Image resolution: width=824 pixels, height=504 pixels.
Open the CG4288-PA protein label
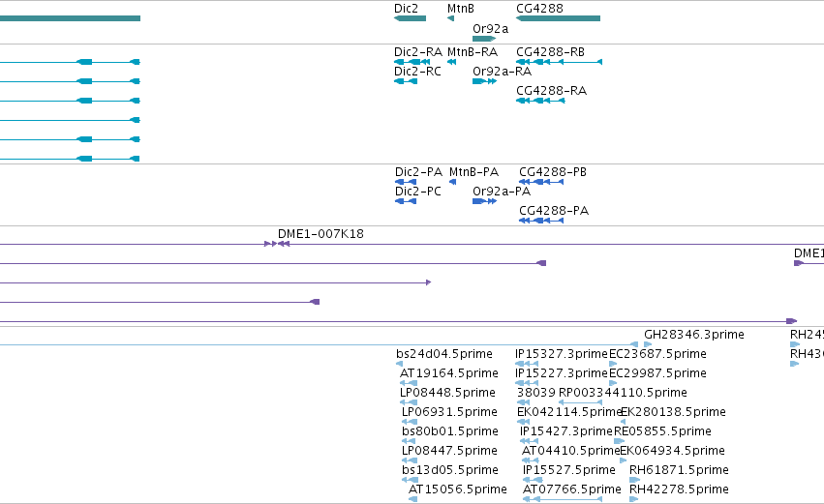click(554, 211)
